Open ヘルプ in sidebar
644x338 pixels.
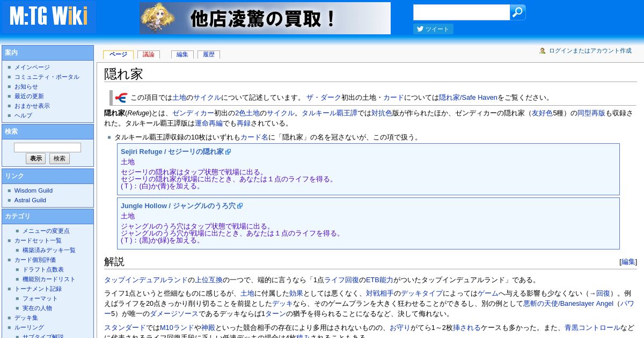23,116
